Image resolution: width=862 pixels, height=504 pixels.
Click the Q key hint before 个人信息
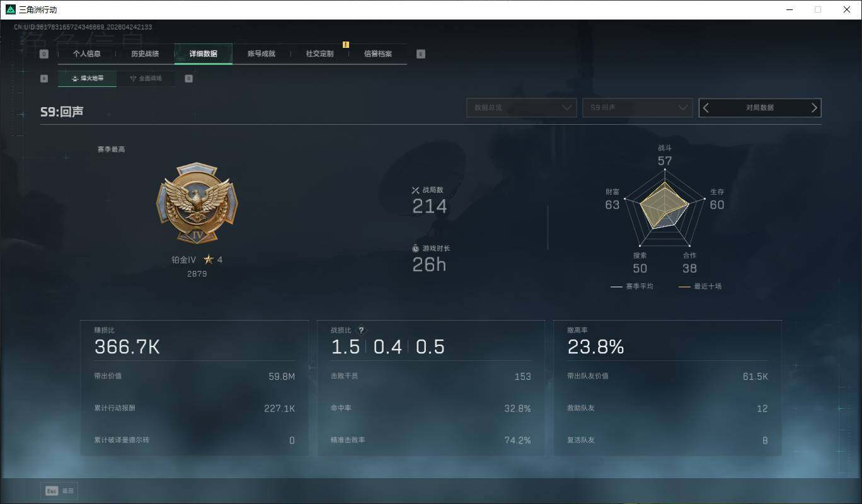(44, 54)
